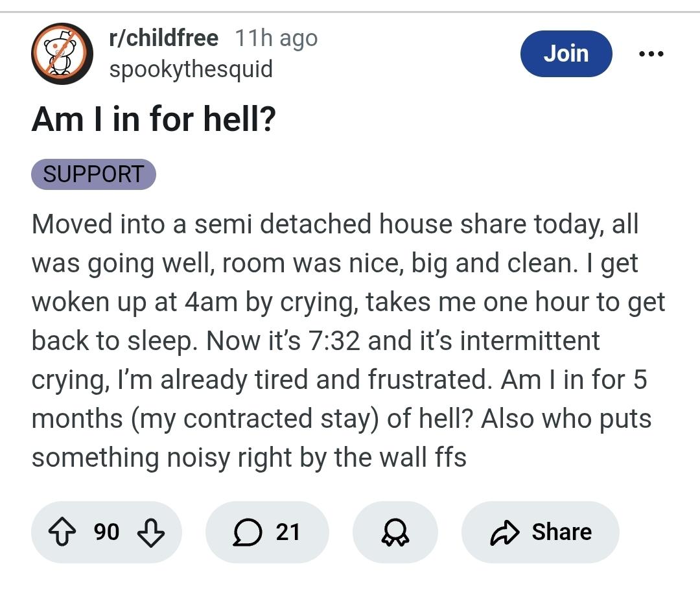View the spookythesquid user profile

pos(191,69)
